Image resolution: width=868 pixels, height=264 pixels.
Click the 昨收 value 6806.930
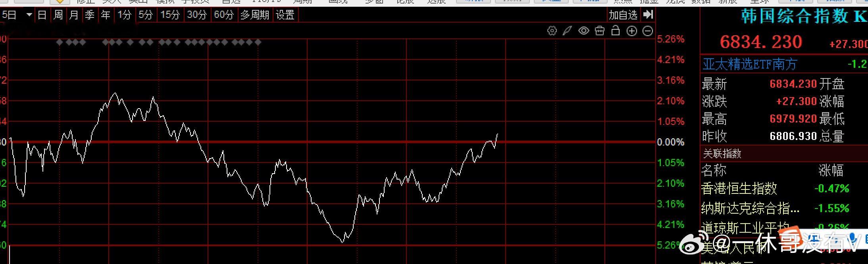[x=793, y=136]
